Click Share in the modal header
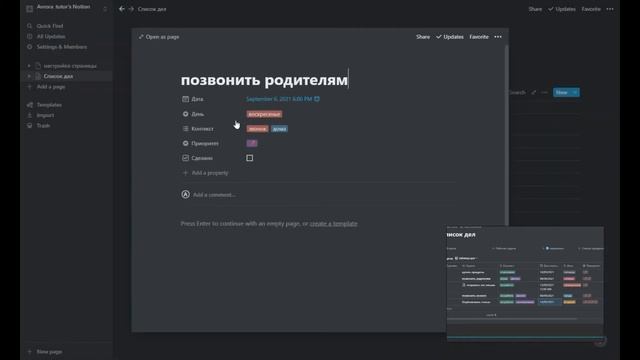This screenshot has height=360, width=640. point(423,37)
